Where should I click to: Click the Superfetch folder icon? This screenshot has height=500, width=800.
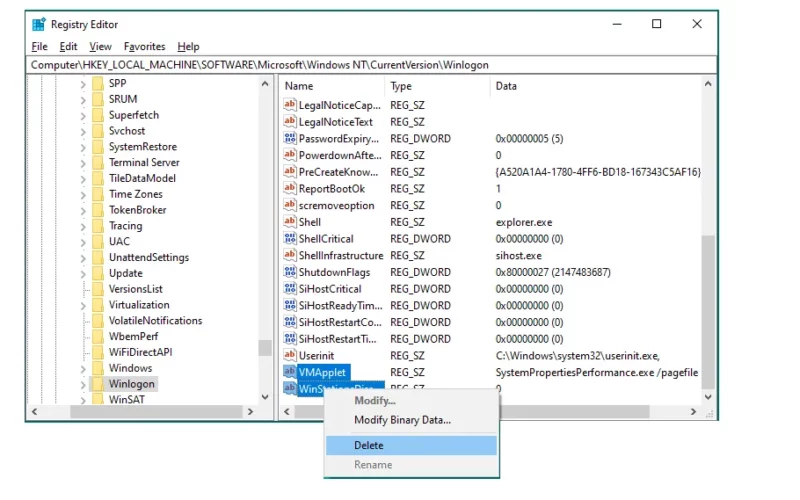click(x=98, y=115)
